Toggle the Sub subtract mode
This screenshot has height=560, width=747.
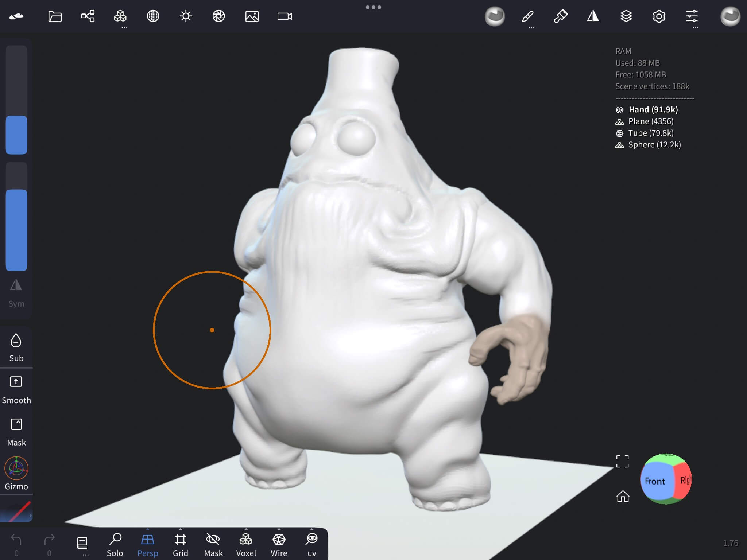(x=16, y=347)
